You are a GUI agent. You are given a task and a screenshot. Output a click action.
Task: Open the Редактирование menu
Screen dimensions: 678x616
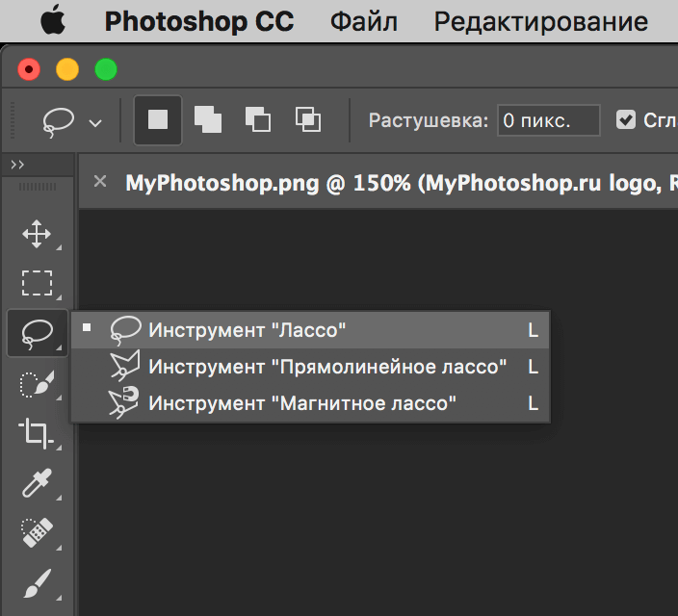pos(540,21)
